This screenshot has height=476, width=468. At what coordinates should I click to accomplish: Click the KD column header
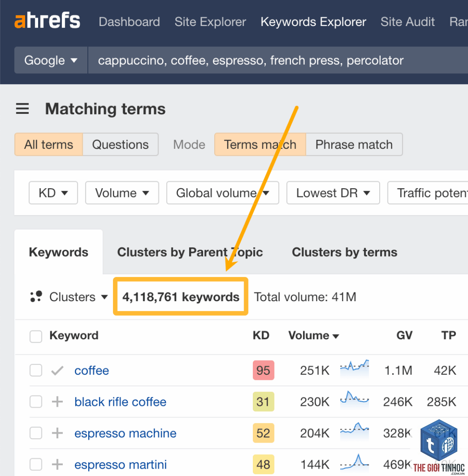(261, 336)
